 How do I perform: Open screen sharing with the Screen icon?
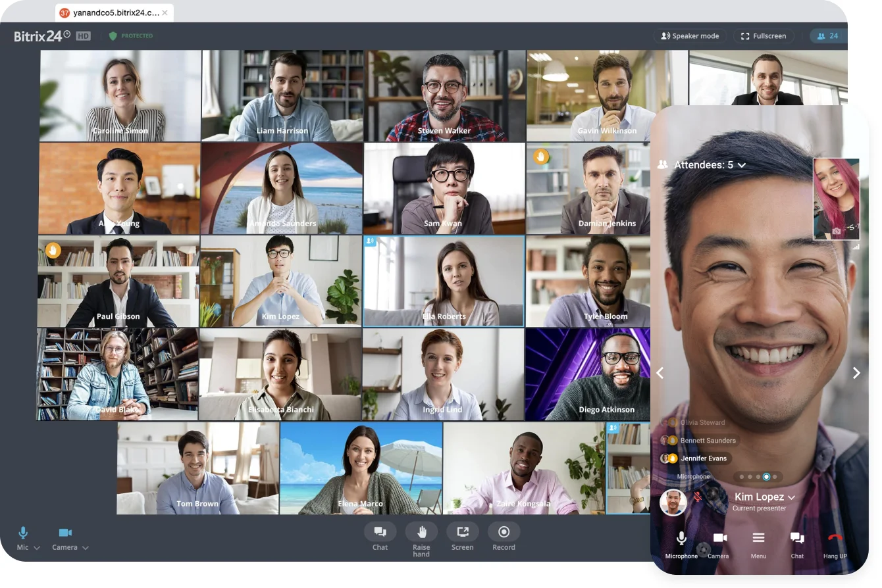point(463,531)
